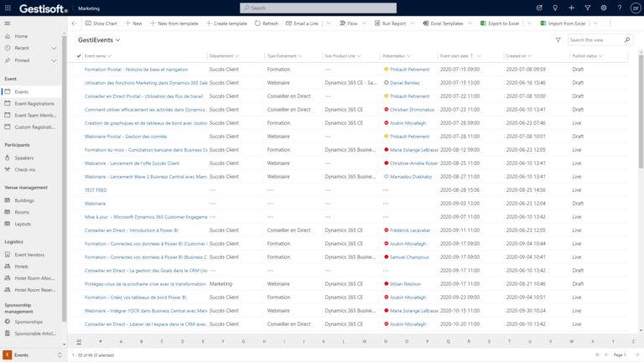Open Sponsorships in sidebar

click(29, 322)
